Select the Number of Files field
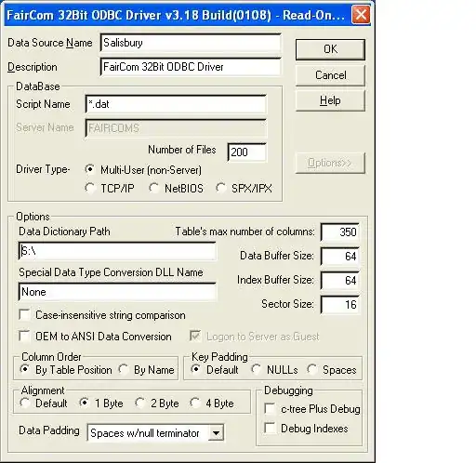This screenshot has width=476, height=463. tap(247, 152)
